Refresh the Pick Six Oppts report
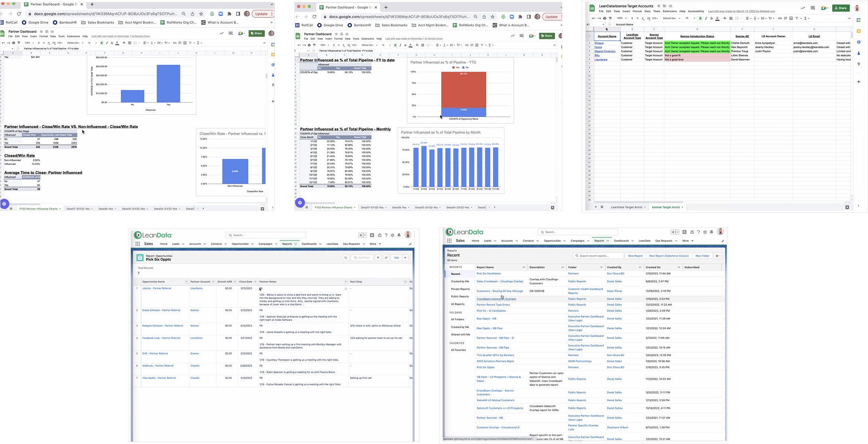The height and width of the screenshot is (444, 868). [x=386, y=258]
